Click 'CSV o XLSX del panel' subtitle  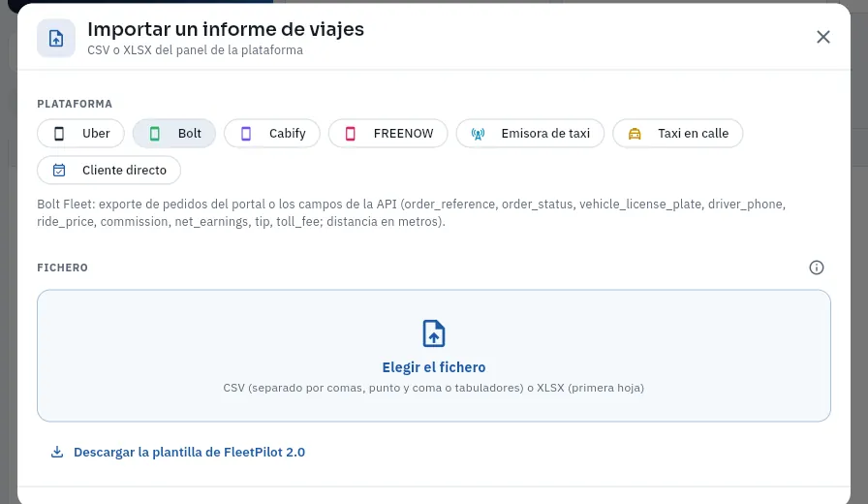[x=196, y=49]
